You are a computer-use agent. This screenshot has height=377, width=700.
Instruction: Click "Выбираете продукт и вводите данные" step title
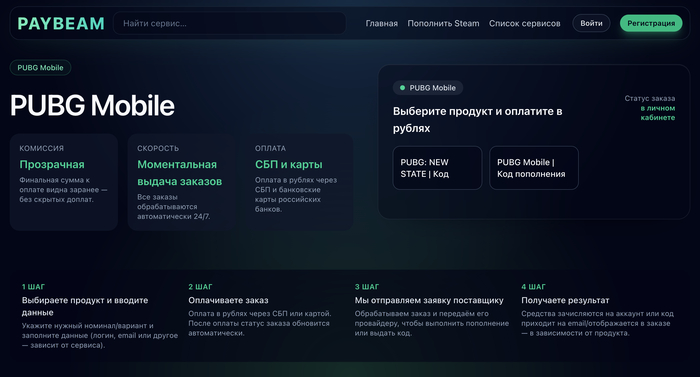(85, 306)
